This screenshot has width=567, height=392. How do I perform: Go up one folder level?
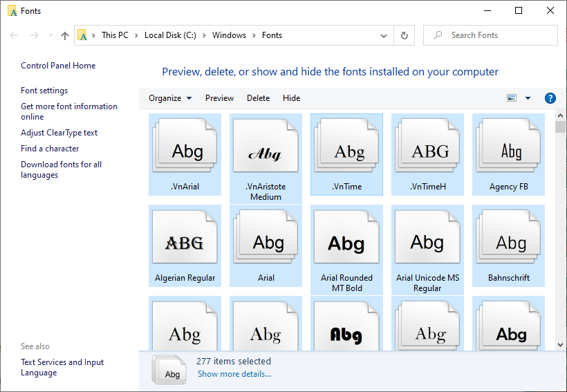coord(65,35)
